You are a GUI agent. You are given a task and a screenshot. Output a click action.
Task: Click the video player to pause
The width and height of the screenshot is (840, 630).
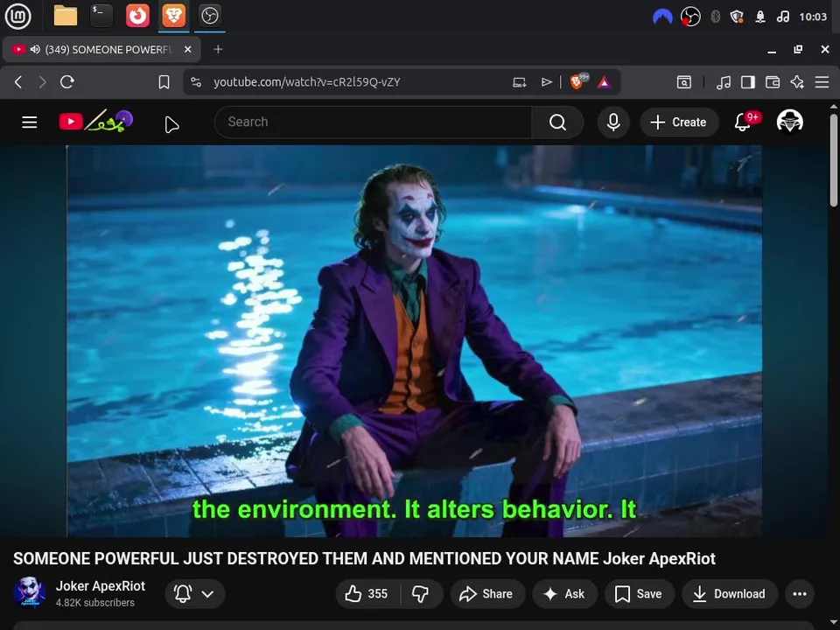point(414,340)
